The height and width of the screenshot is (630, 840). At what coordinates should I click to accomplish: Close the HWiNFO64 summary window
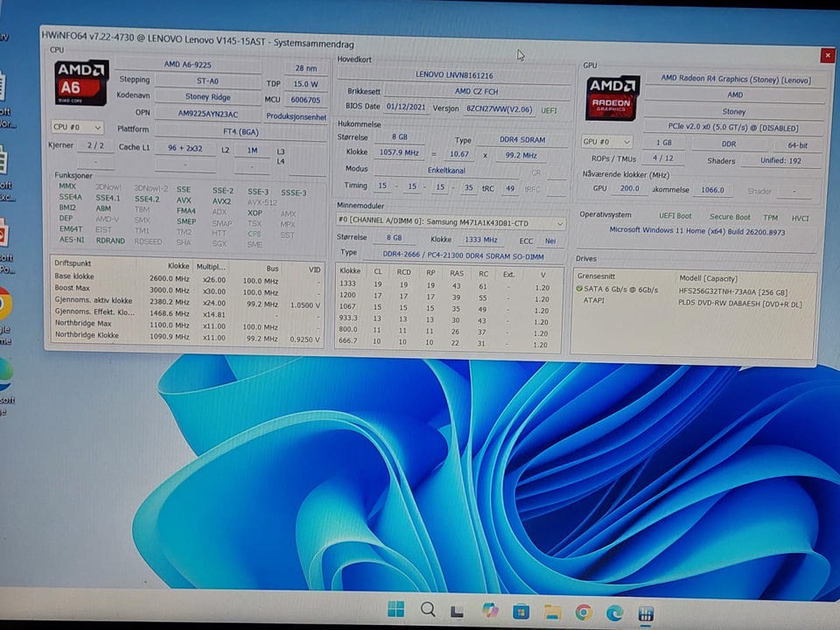tap(828, 55)
